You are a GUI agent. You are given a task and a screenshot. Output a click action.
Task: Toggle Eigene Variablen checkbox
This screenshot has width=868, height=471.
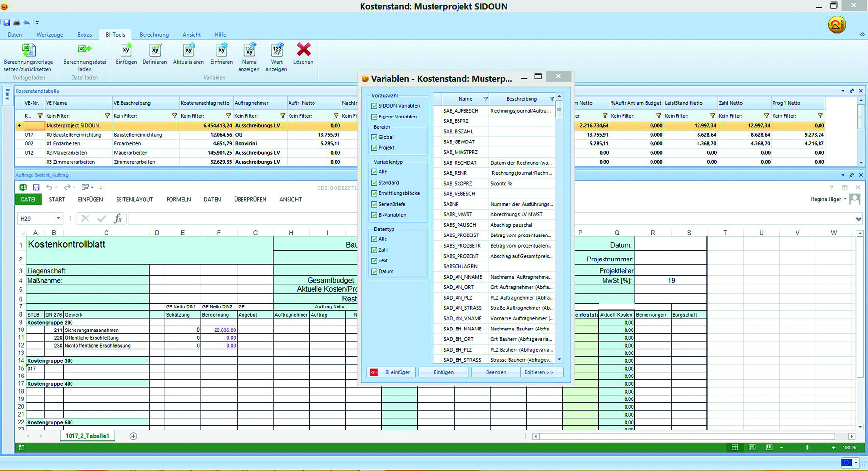[x=374, y=117]
